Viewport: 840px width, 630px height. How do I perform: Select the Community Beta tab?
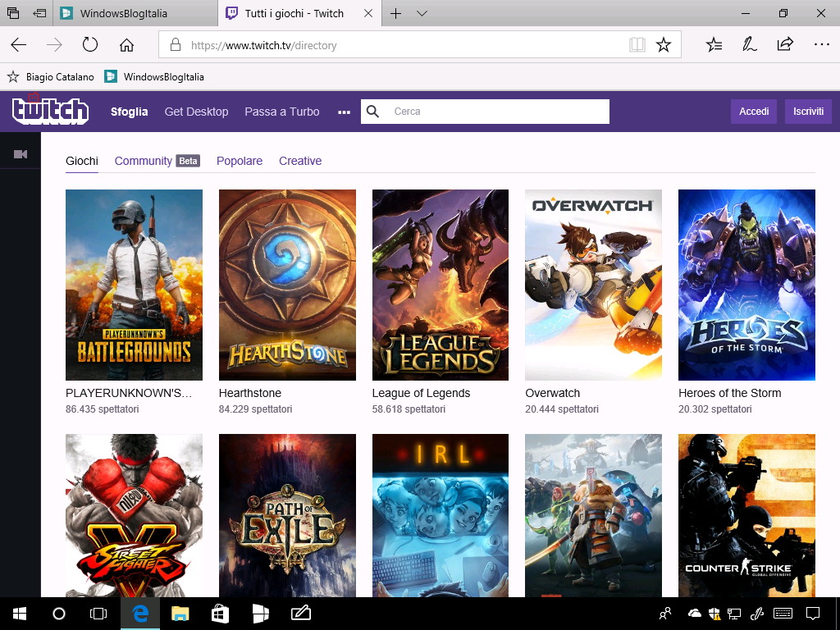pyautogui.click(x=157, y=161)
